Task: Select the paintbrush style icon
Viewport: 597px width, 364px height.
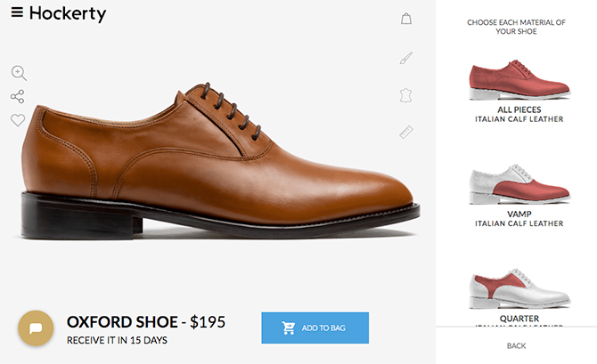Action: (x=405, y=58)
